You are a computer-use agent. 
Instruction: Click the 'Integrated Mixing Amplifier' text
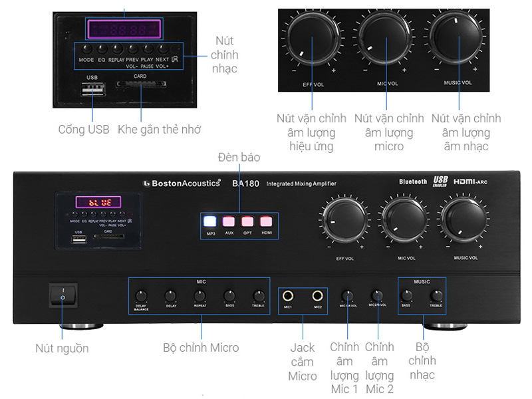[301, 184]
